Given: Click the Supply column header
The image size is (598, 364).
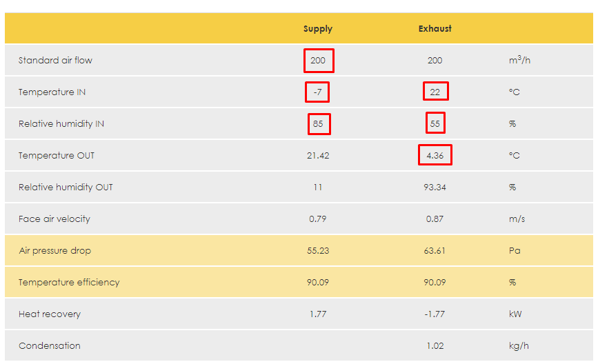Looking at the screenshot, I should coord(318,29).
